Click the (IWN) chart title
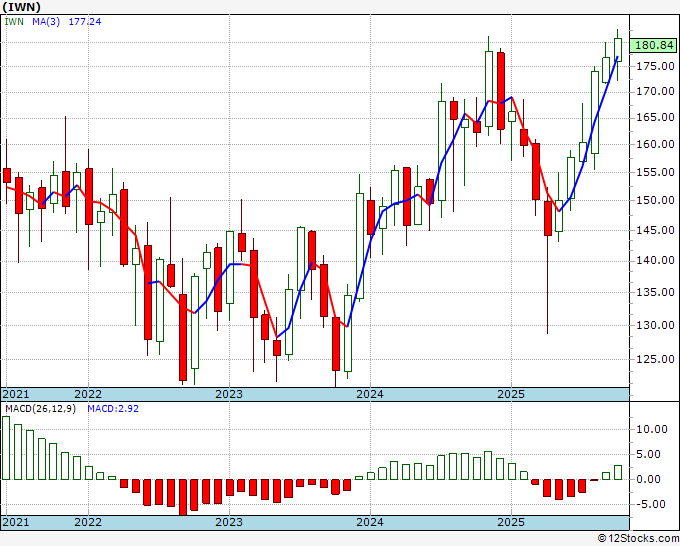680x546 pixels. (22, 7)
